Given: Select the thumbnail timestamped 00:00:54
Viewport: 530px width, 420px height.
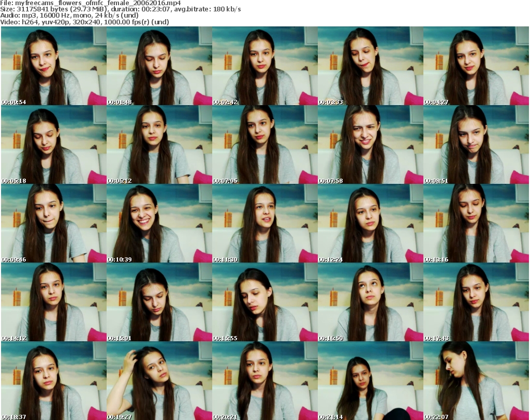Looking at the screenshot, I should pyautogui.click(x=54, y=66).
